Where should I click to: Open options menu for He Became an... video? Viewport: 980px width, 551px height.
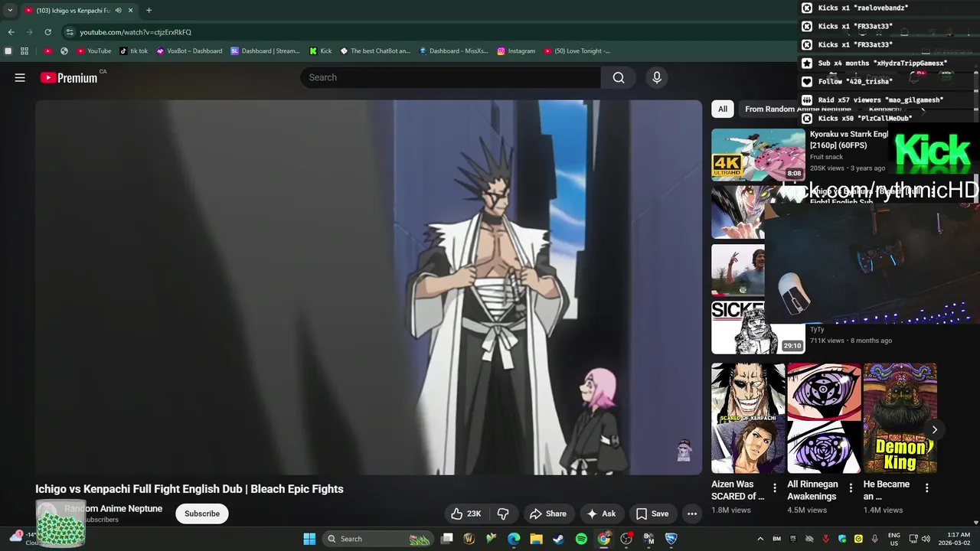[926, 487]
